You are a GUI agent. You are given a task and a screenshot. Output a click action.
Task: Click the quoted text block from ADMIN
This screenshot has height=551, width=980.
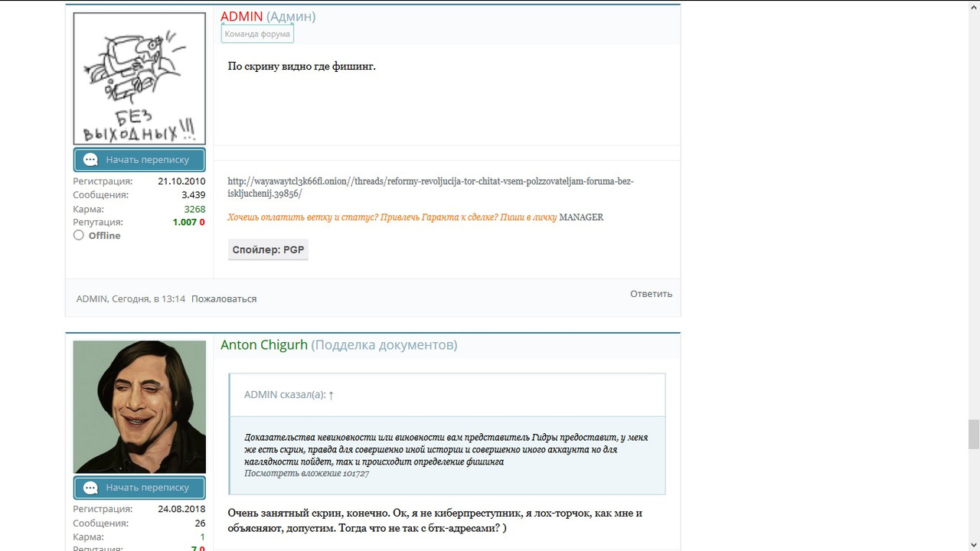(447, 455)
